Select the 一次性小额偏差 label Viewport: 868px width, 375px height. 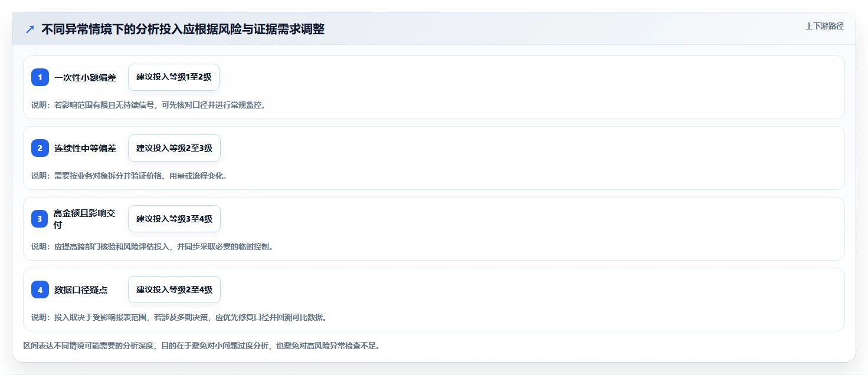(86, 77)
